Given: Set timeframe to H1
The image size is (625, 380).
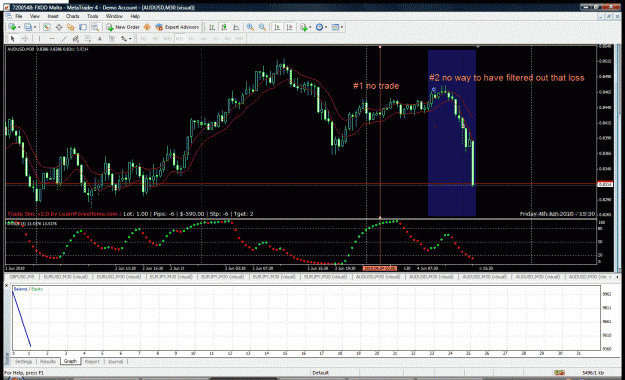Looking at the screenshot, I should pyautogui.click(x=191, y=39).
